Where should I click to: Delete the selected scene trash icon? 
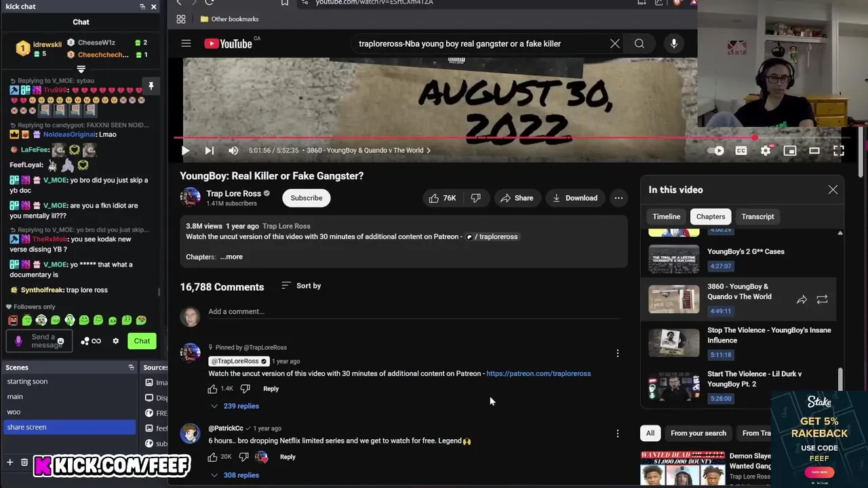coord(24,462)
